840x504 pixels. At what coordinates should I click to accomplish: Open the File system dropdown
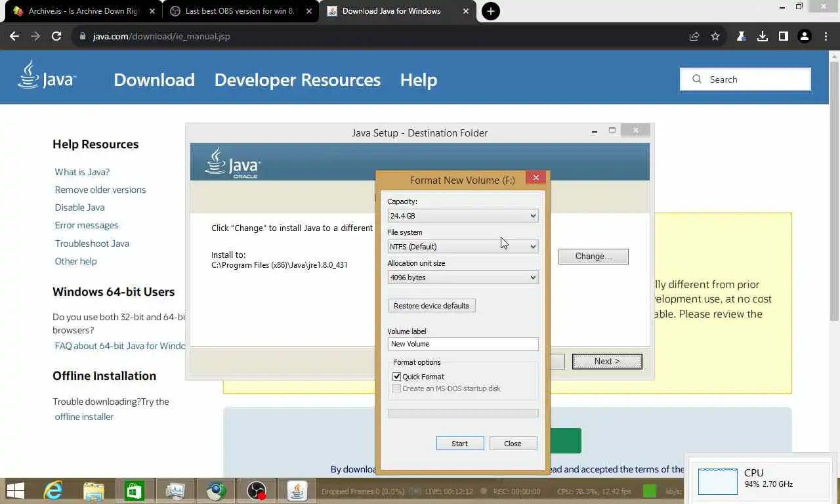coord(463,247)
